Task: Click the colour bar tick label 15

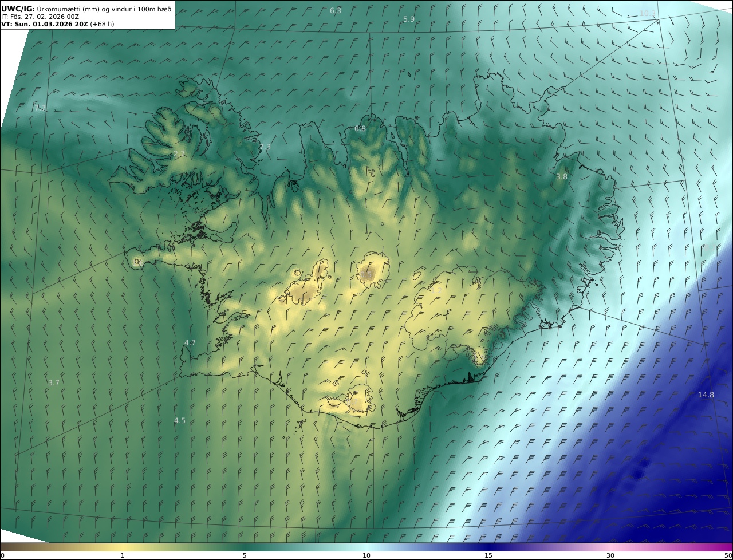Action: (488, 555)
